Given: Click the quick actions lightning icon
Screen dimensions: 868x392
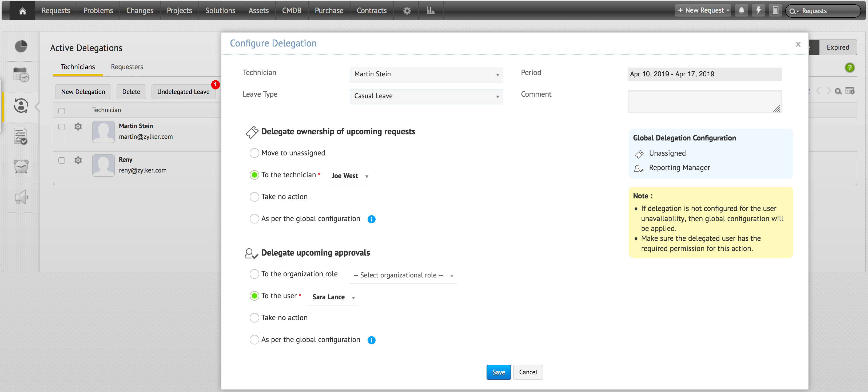Looking at the screenshot, I should [758, 10].
